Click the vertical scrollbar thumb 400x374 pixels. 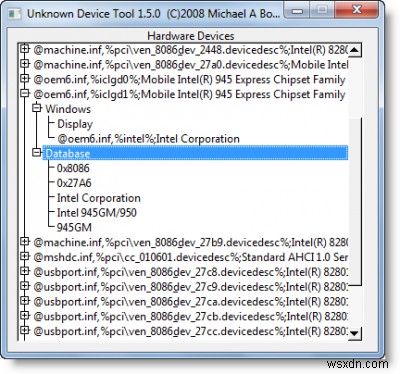click(355, 201)
